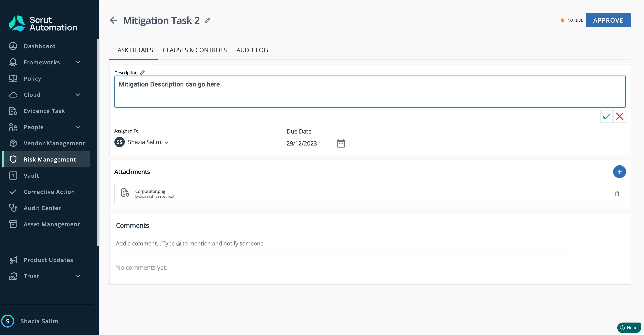Image resolution: width=644 pixels, height=335 pixels.
Task: Open the Dashboard icon in sidebar
Action: [x=13, y=46]
